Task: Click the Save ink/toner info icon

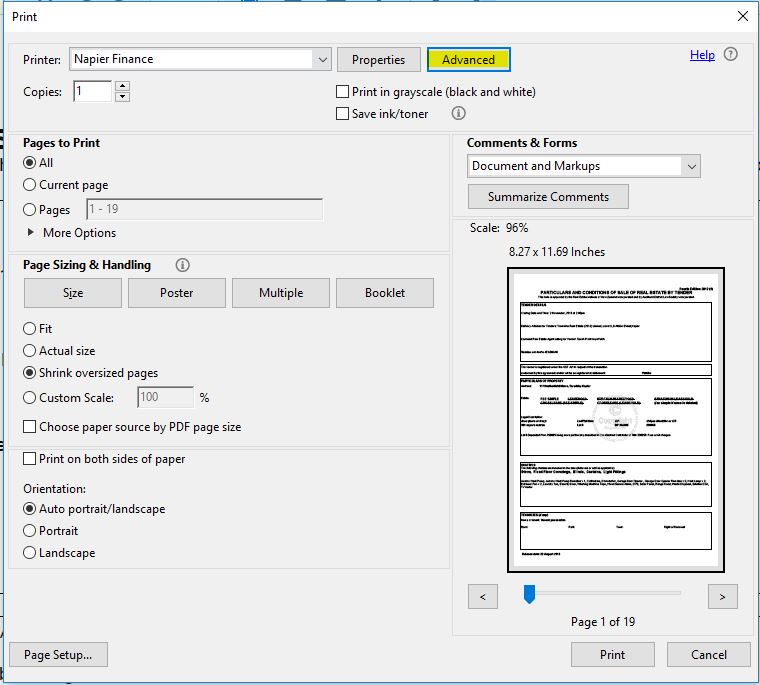Action: 459,114
